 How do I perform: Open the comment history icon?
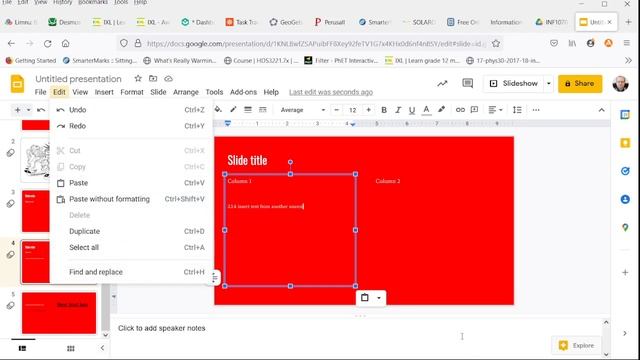click(468, 84)
